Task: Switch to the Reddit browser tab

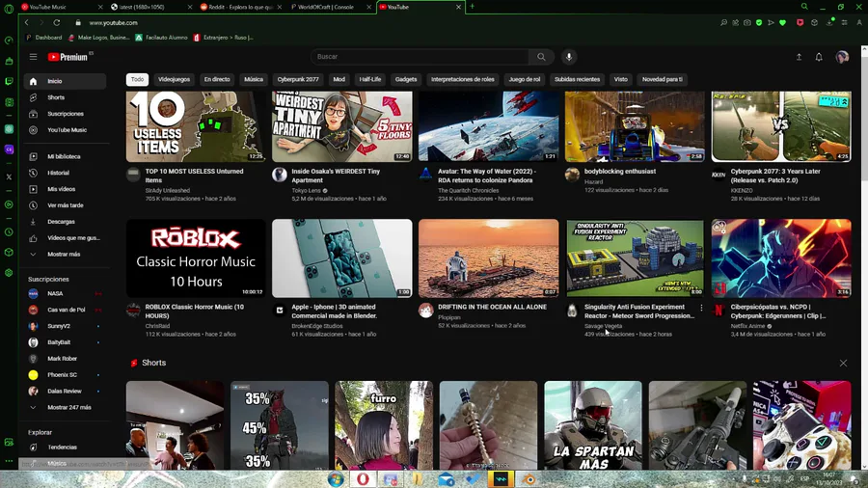Action: coord(241,7)
